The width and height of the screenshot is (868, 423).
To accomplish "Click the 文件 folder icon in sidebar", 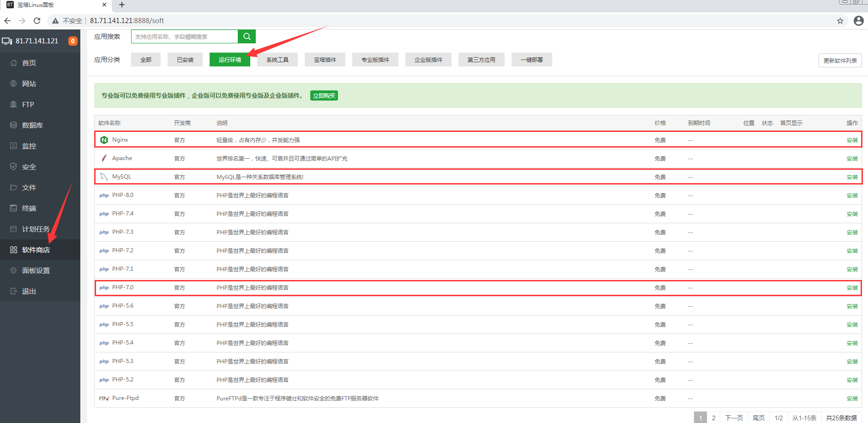I will tap(13, 187).
